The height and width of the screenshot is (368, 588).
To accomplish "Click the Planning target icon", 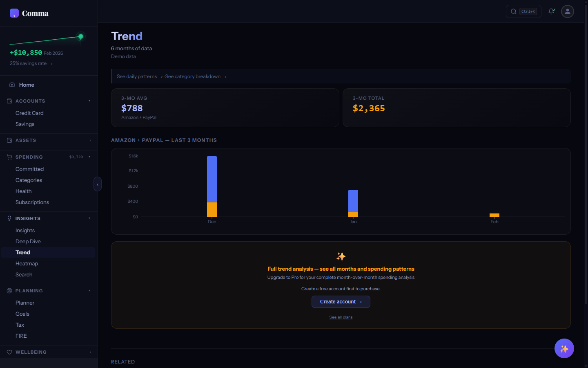I will (x=9, y=290).
